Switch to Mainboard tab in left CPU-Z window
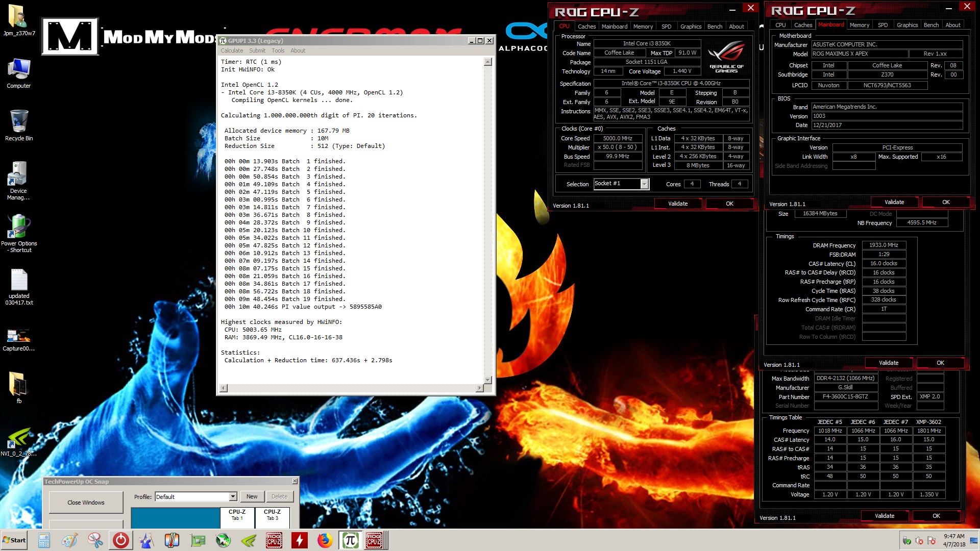Screen dimensions: 980x551 (x=615, y=27)
